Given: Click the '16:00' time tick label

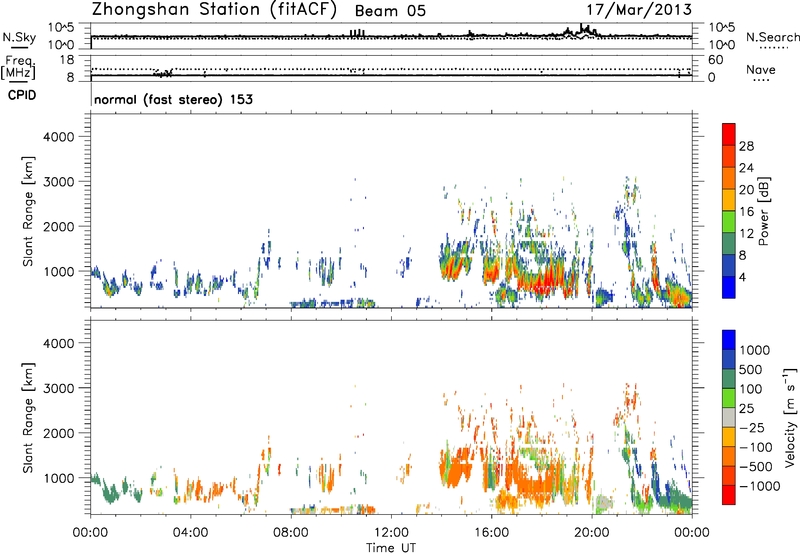Looking at the screenshot, I should 491,533.
